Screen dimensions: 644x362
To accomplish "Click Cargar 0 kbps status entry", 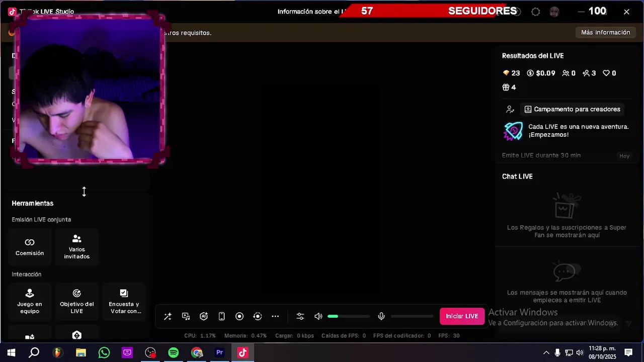I will (x=294, y=335).
